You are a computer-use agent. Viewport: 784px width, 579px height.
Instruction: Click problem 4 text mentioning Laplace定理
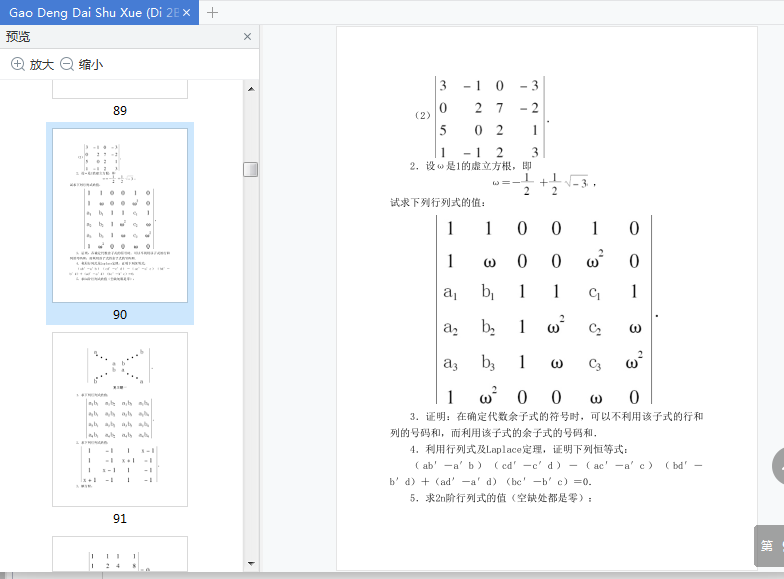pos(518,450)
